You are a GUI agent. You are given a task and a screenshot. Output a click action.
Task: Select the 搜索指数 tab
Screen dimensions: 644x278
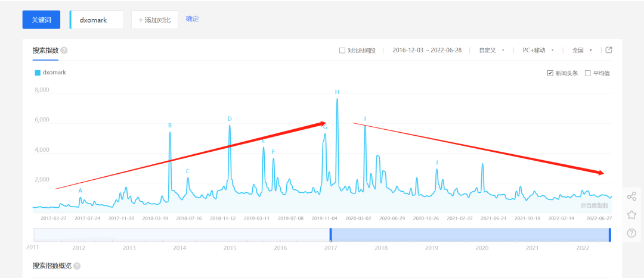coord(45,51)
